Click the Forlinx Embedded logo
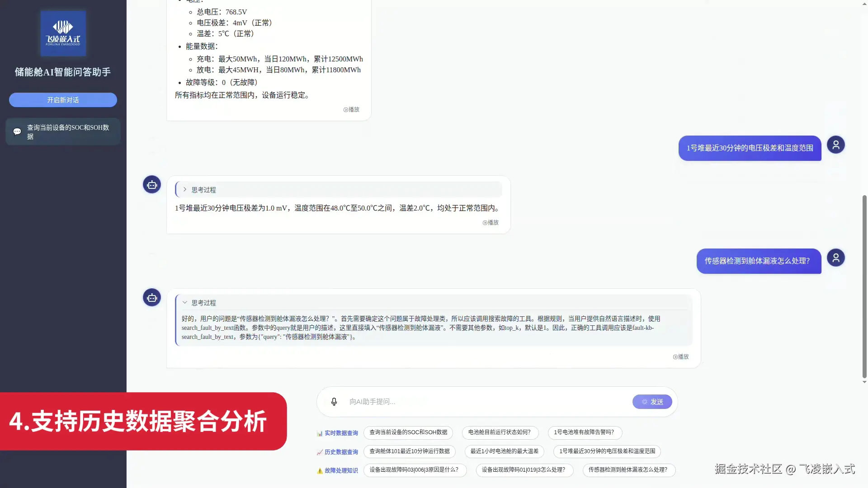Image resolution: width=868 pixels, height=488 pixels. tap(63, 33)
